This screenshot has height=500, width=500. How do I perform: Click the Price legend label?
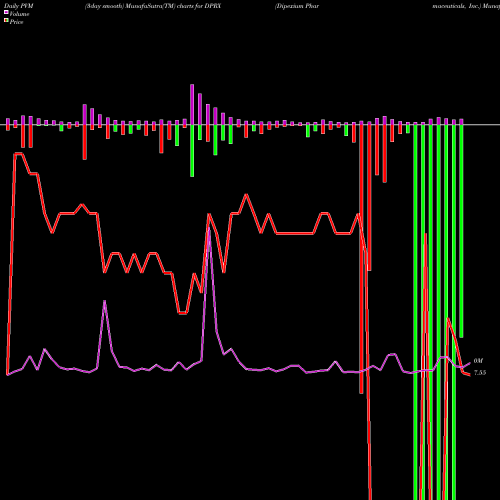tap(16, 22)
